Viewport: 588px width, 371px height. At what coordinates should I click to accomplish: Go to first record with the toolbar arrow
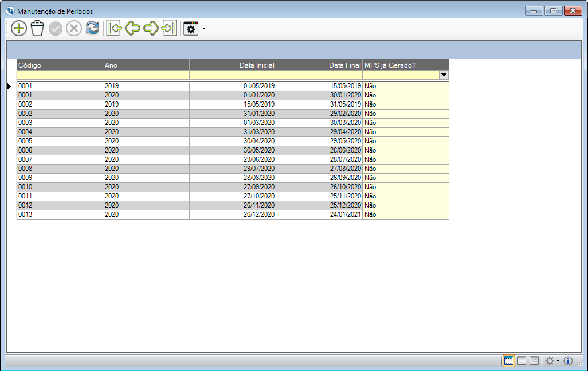(113, 29)
